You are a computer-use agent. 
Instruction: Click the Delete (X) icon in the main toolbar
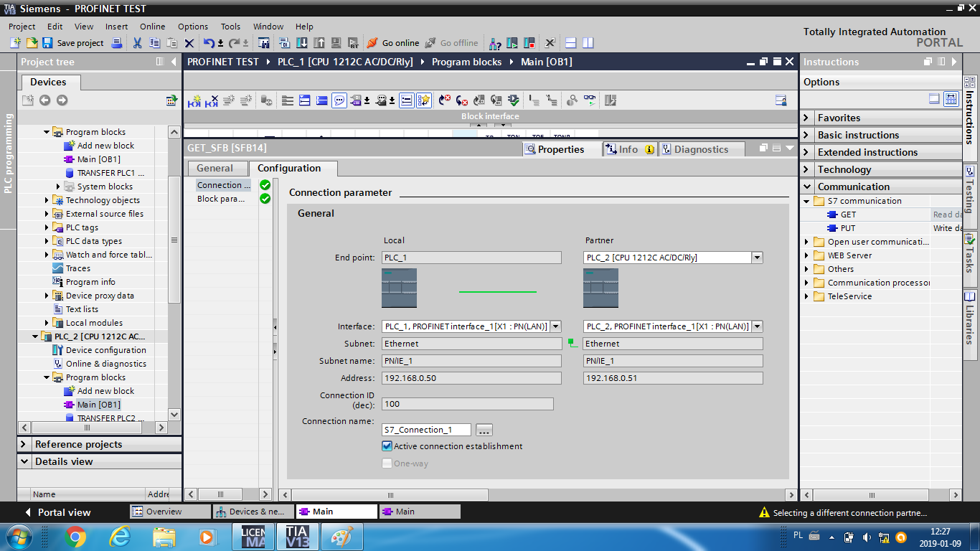pyautogui.click(x=189, y=43)
